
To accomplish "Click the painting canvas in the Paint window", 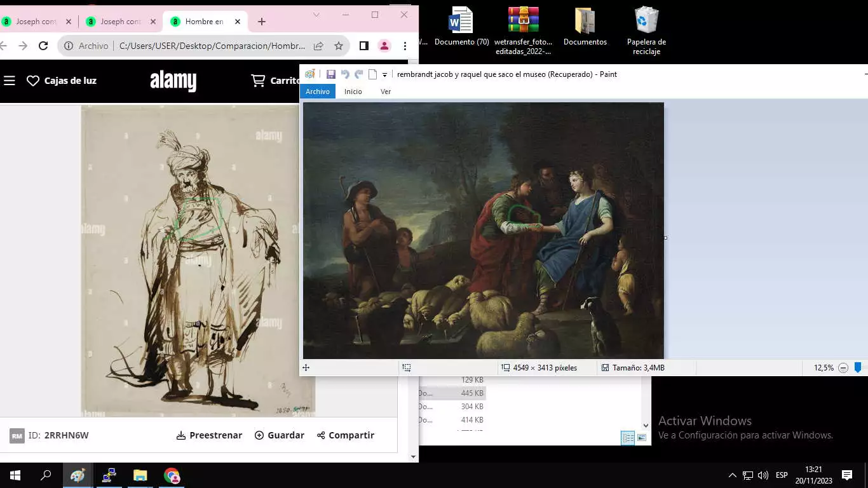I will pyautogui.click(x=483, y=231).
